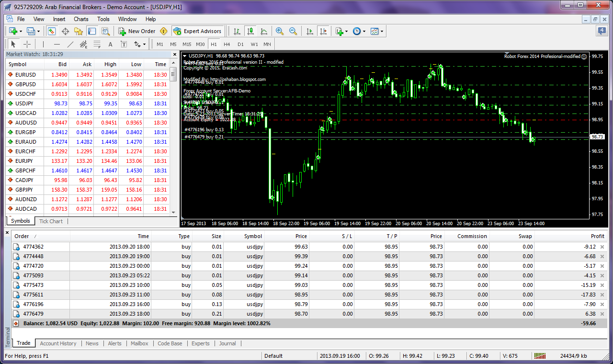613x364 pixels.
Task: Toggle the Terminal window icon
Action: click(x=92, y=31)
